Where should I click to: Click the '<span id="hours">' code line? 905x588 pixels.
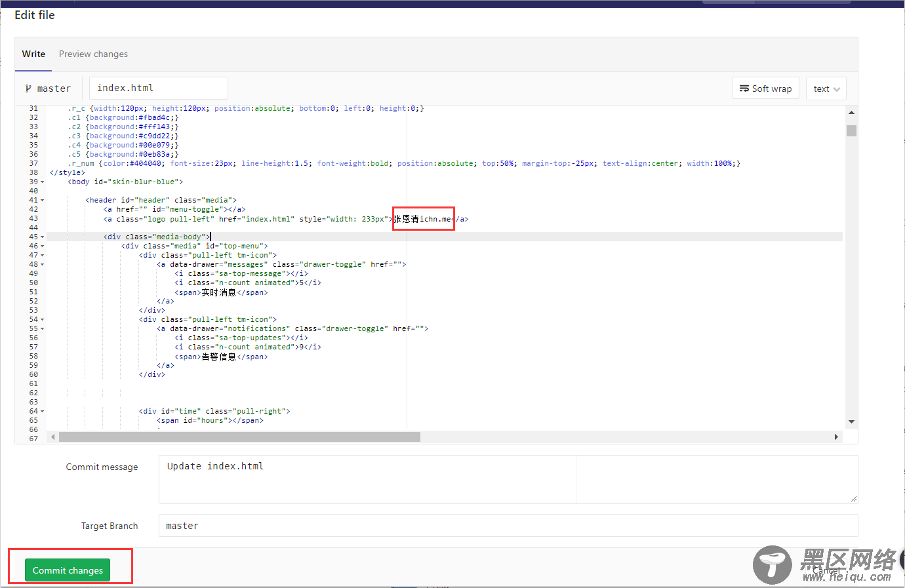point(210,421)
